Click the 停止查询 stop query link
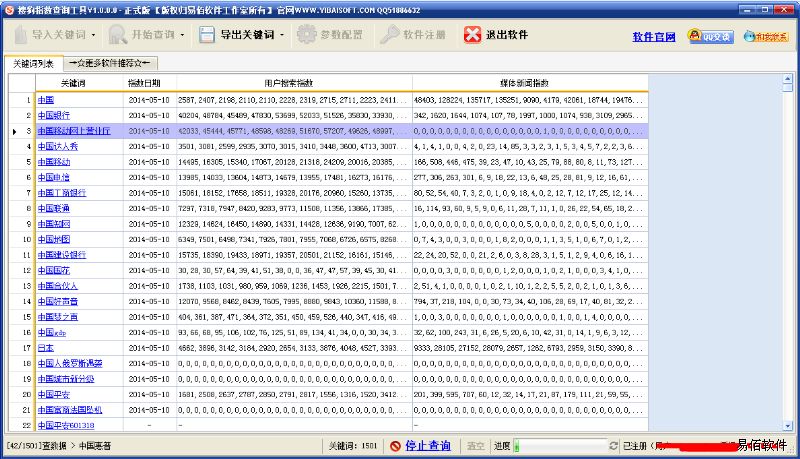The image size is (800, 459). click(x=428, y=446)
